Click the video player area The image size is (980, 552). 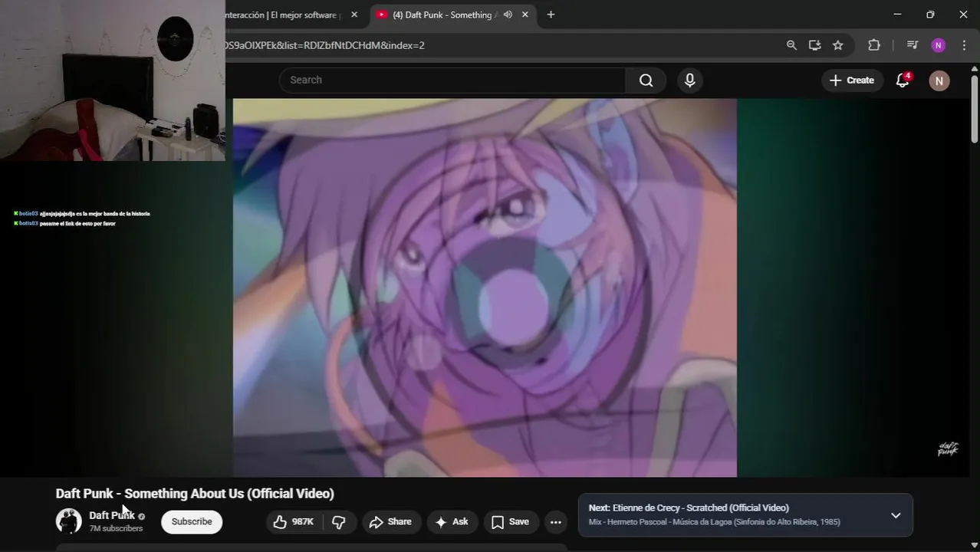point(485,287)
